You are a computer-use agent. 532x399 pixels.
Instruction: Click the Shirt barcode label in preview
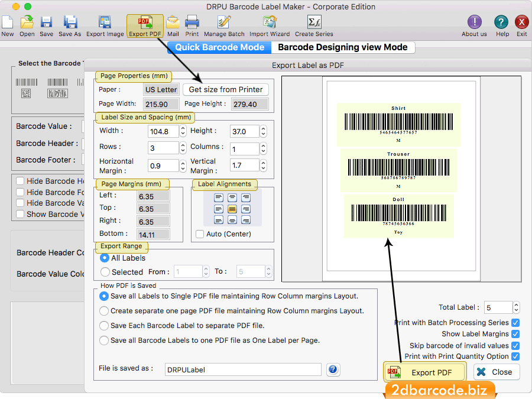[x=398, y=125]
